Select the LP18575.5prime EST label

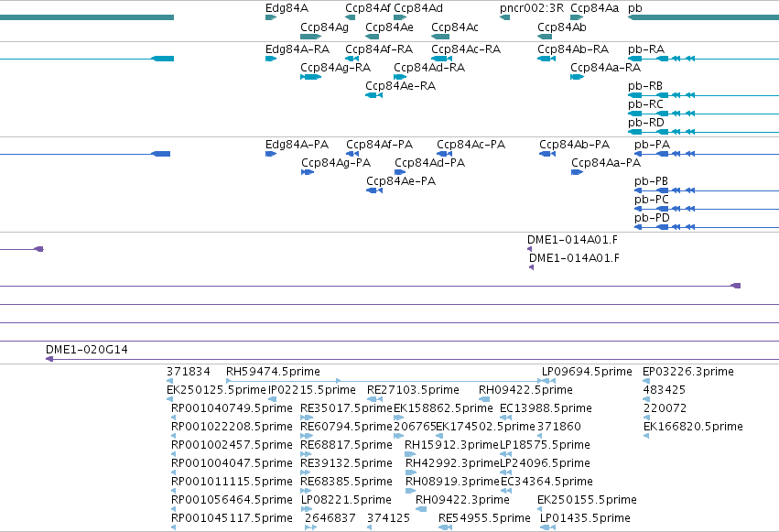pos(545,445)
